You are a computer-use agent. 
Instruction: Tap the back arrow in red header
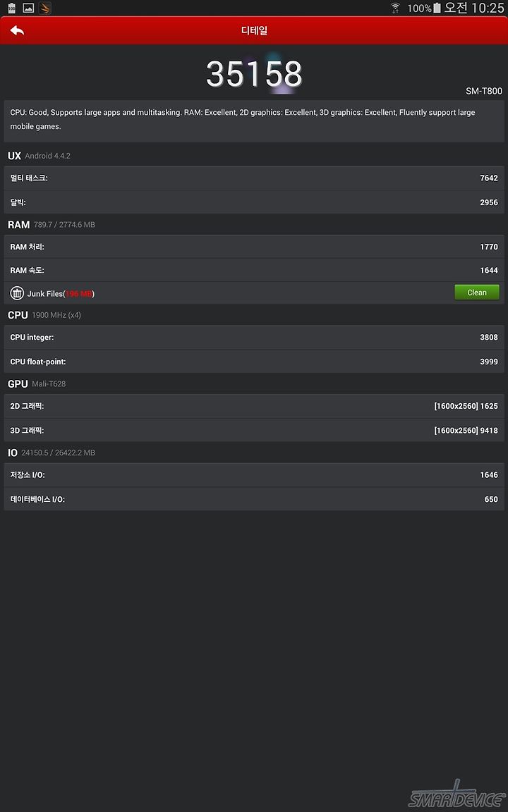pos(17,30)
